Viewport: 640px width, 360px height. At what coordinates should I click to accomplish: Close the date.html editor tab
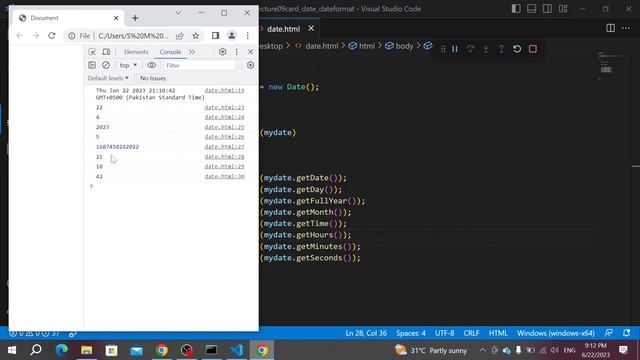coord(311,29)
